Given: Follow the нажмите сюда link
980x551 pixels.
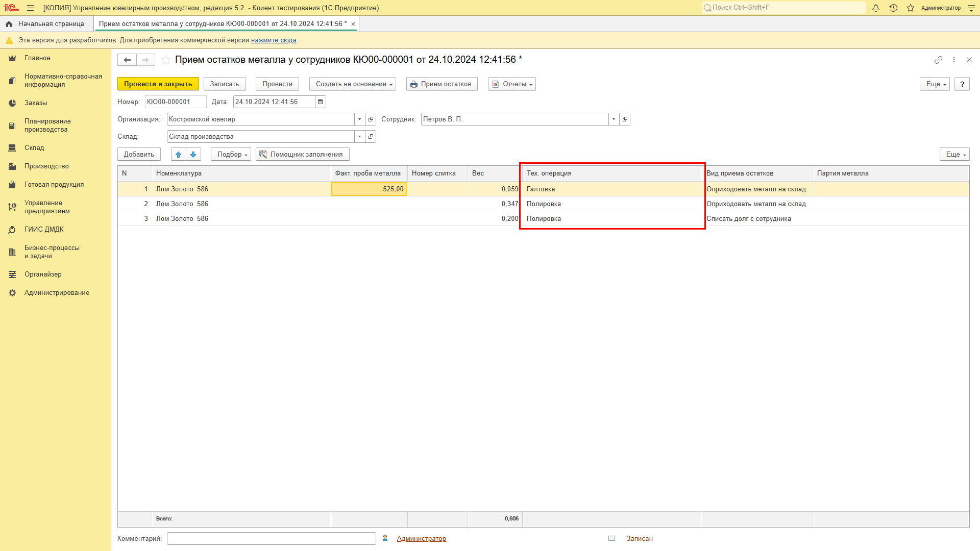Looking at the screenshot, I should [274, 40].
